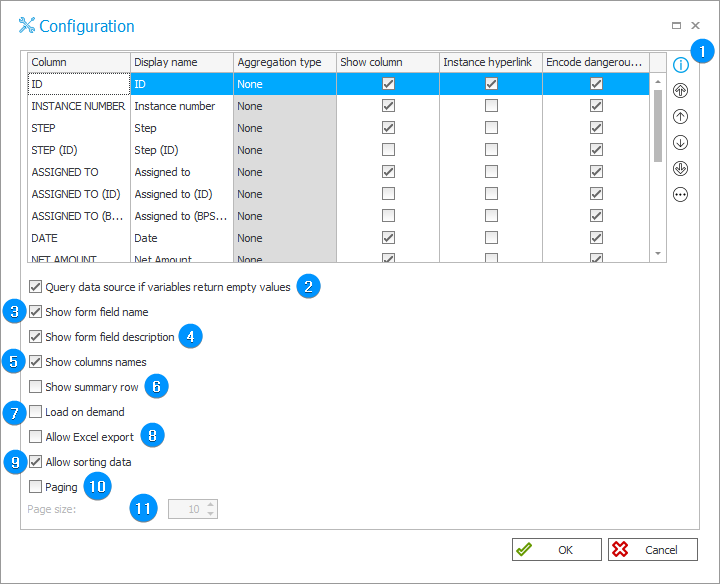Click Aggregation type cell for DATE row
The height and width of the screenshot is (584, 720).
point(285,238)
